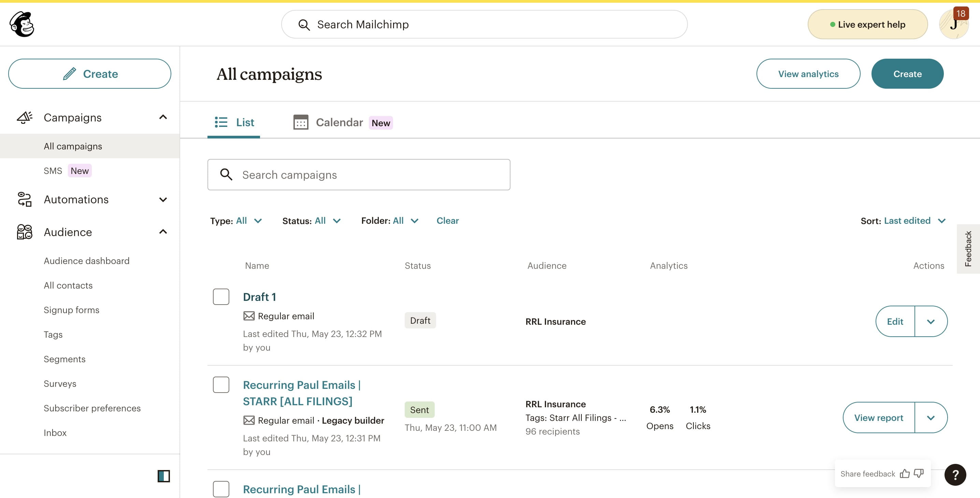
Task: Select the Recurring Paul Emails STARR checkbox
Action: pos(221,385)
